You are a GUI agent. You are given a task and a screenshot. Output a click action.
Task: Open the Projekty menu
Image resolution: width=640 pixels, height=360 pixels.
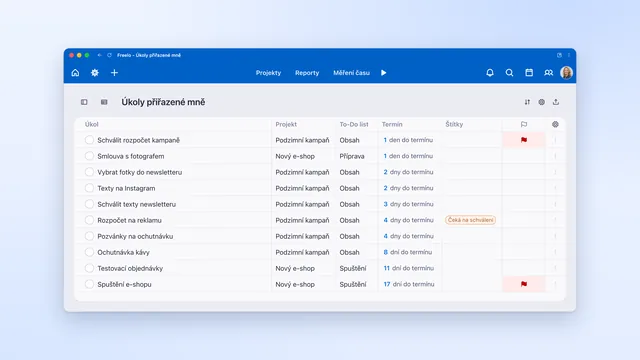(x=268, y=73)
